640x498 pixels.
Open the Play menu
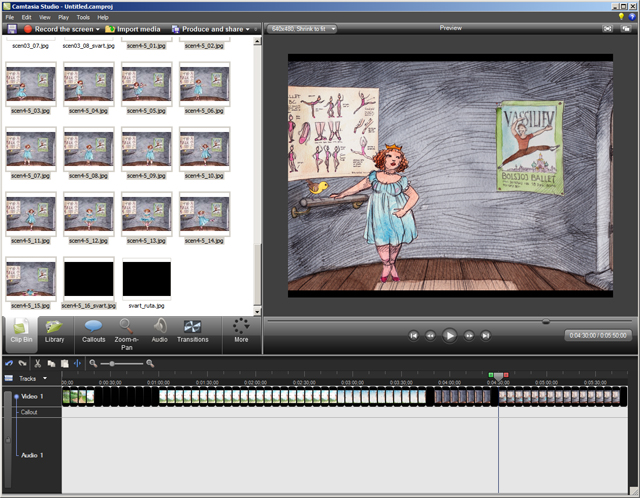(x=63, y=17)
